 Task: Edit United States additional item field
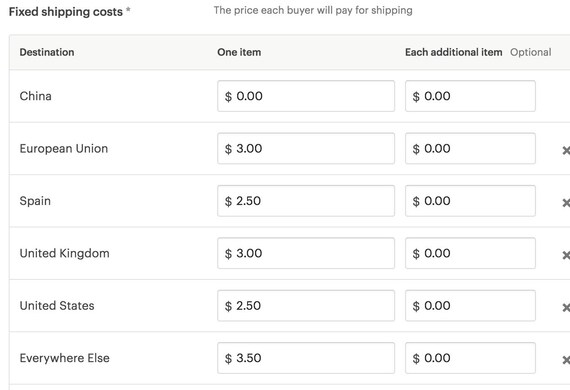click(x=470, y=305)
